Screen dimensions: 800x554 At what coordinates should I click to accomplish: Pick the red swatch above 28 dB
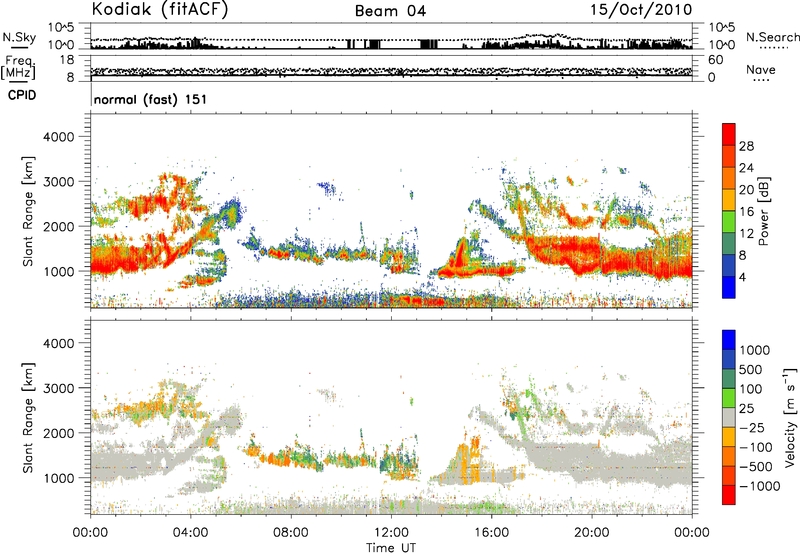[x=729, y=135]
